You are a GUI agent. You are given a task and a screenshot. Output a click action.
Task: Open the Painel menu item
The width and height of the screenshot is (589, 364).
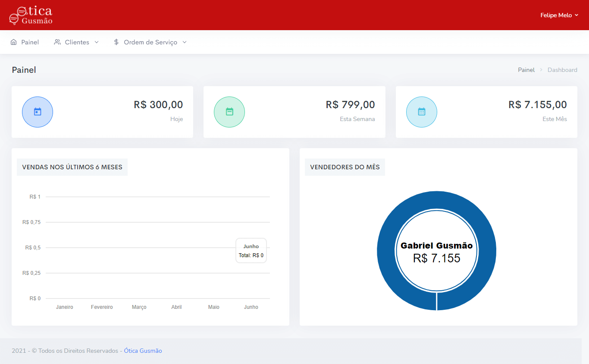point(30,42)
